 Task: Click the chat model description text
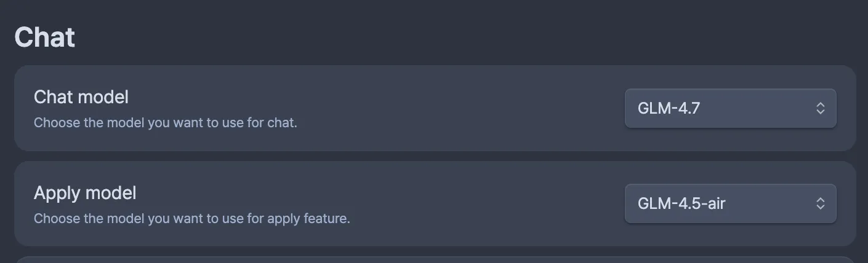tap(165, 123)
